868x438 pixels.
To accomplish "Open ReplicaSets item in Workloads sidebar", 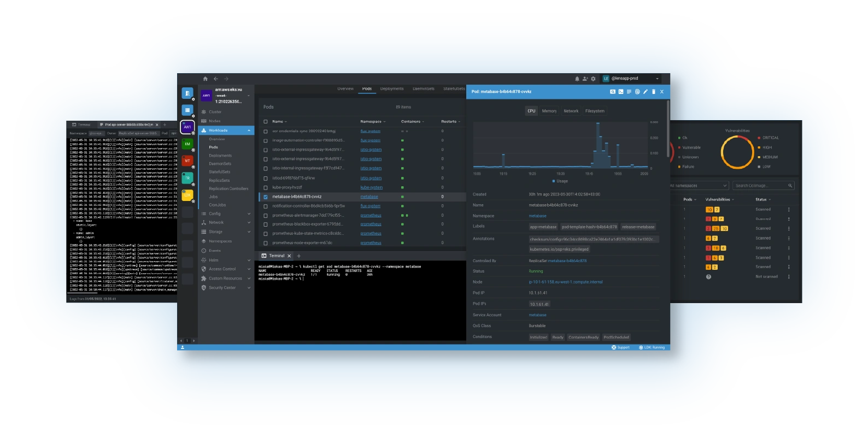I will click(x=219, y=180).
